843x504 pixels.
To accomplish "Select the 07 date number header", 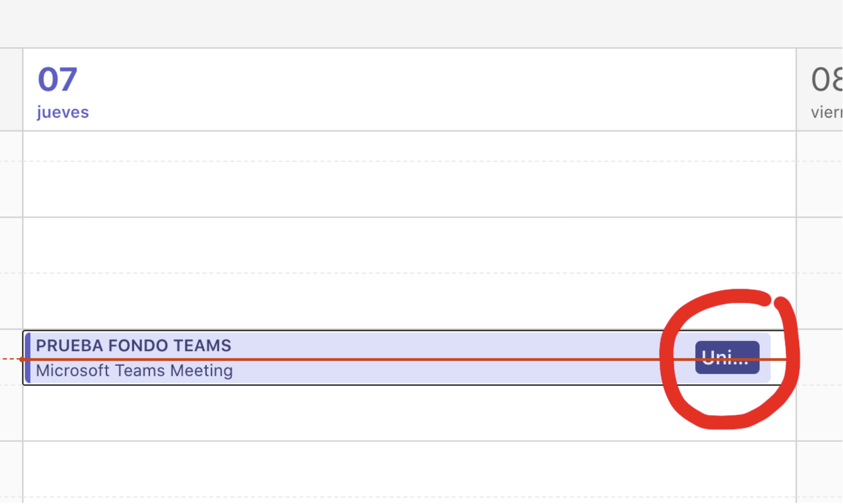I will click(x=57, y=79).
